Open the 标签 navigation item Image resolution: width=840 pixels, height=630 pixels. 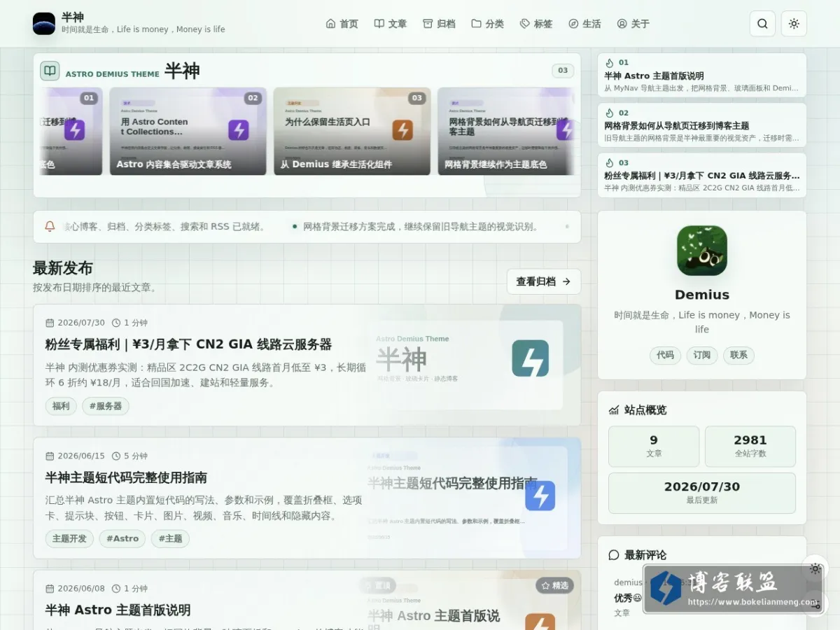[x=536, y=24]
